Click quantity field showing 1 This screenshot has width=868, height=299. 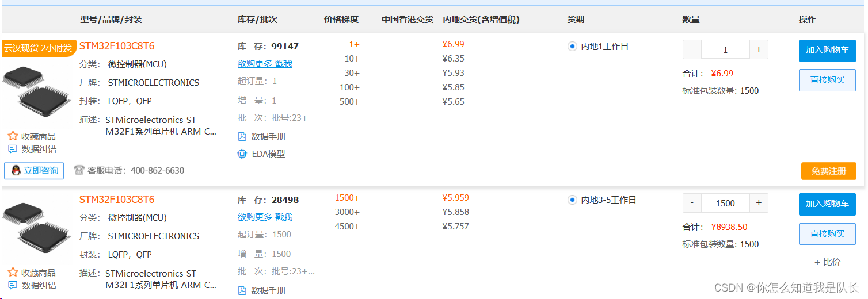coord(725,49)
